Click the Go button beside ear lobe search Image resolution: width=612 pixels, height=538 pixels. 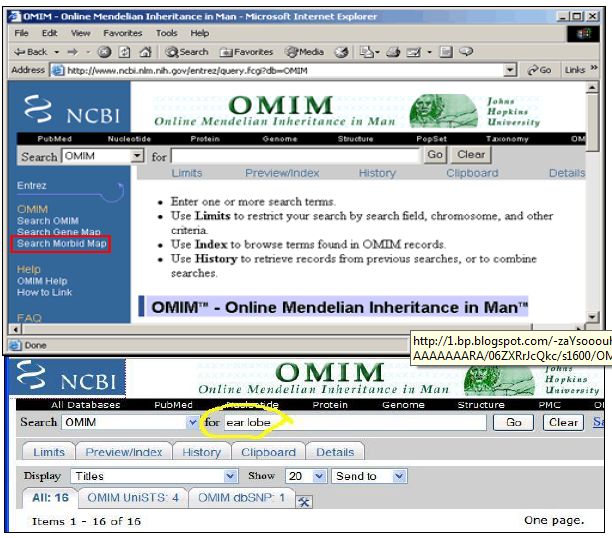pyautogui.click(x=515, y=422)
